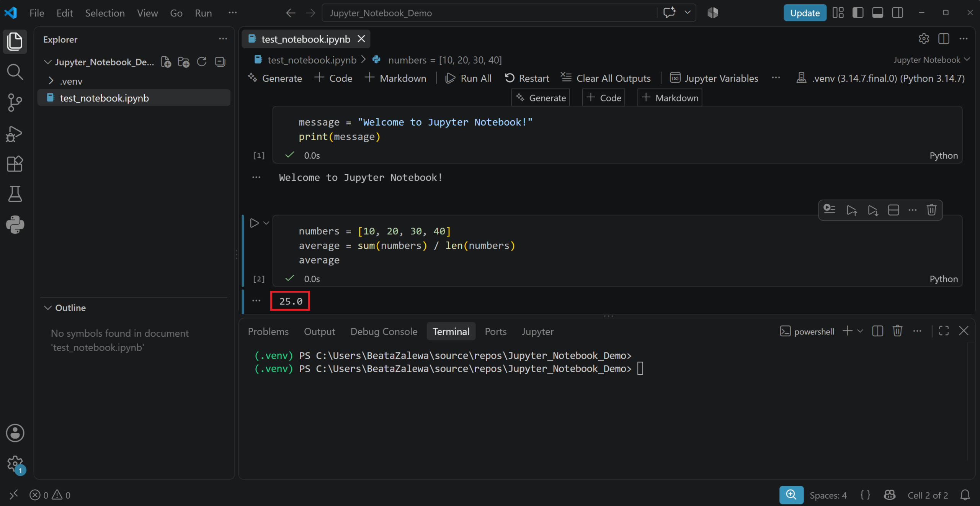This screenshot has width=980, height=506.
Task: Open the Manage gear icon
Action: pyautogui.click(x=15, y=464)
